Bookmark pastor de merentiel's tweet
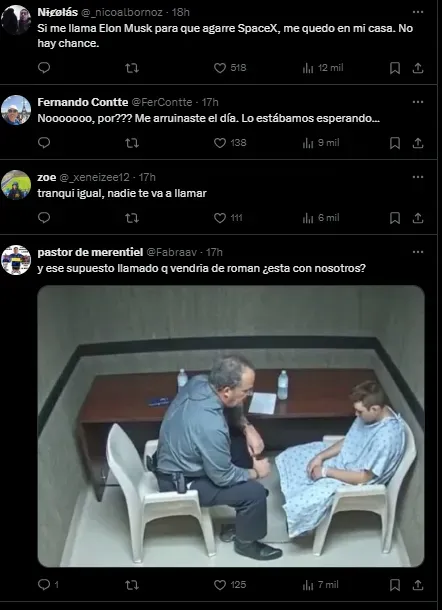Screen dimensions: 442x610 click(395, 585)
